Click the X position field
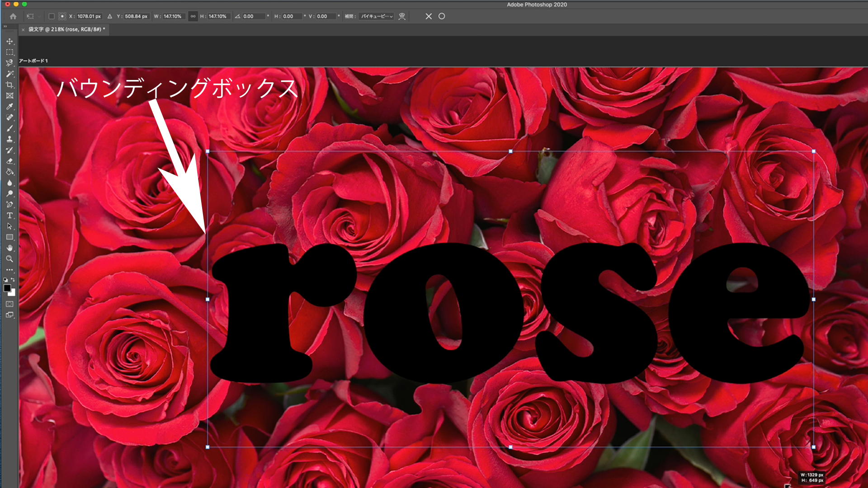Image resolution: width=868 pixels, height=488 pixels. pos(89,16)
